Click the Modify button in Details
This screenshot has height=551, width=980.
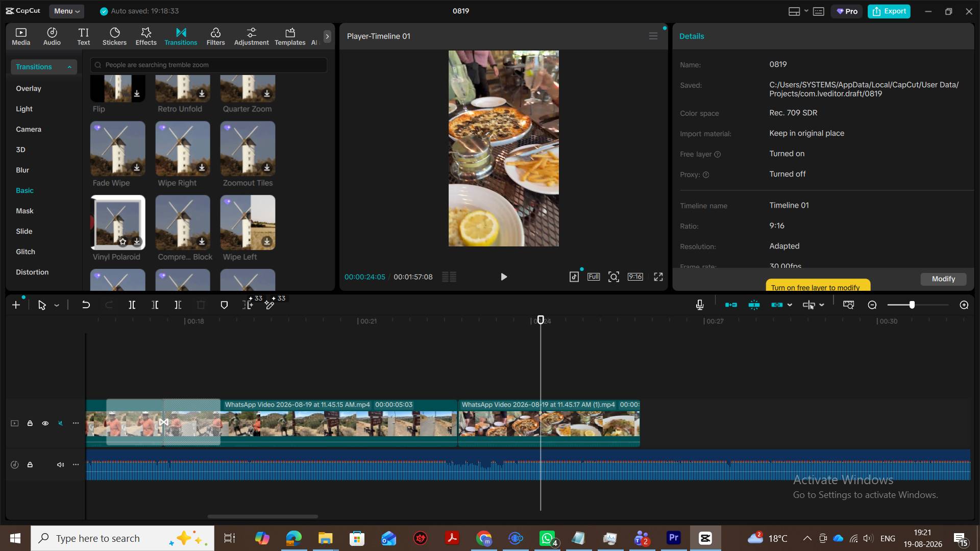pyautogui.click(x=943, y=279)
